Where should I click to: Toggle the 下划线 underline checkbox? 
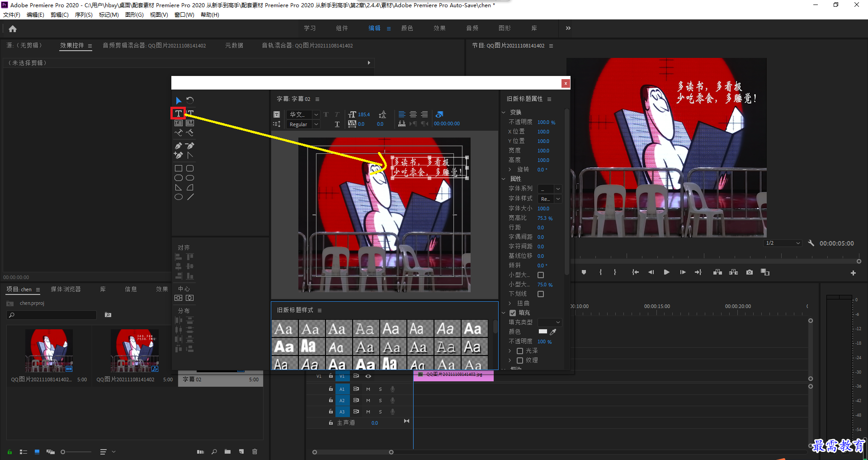(x=541, y=294)
